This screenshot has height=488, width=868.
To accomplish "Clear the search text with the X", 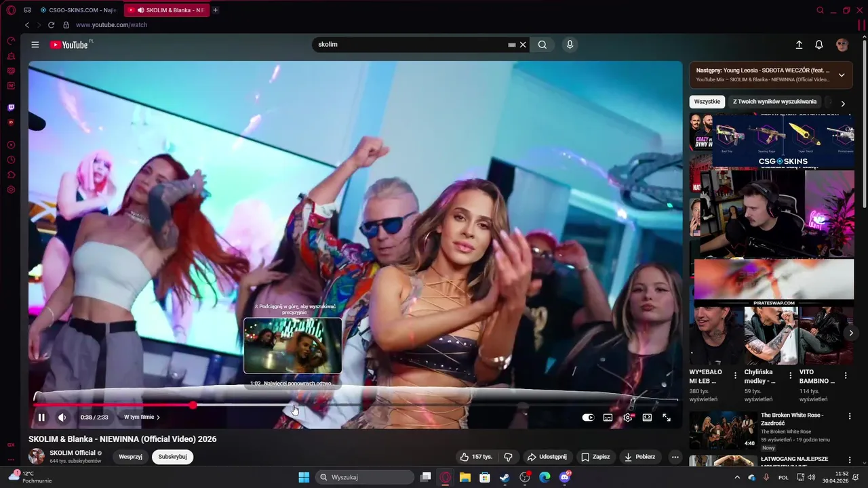I will pyautogui.click(x=523, y=45).
